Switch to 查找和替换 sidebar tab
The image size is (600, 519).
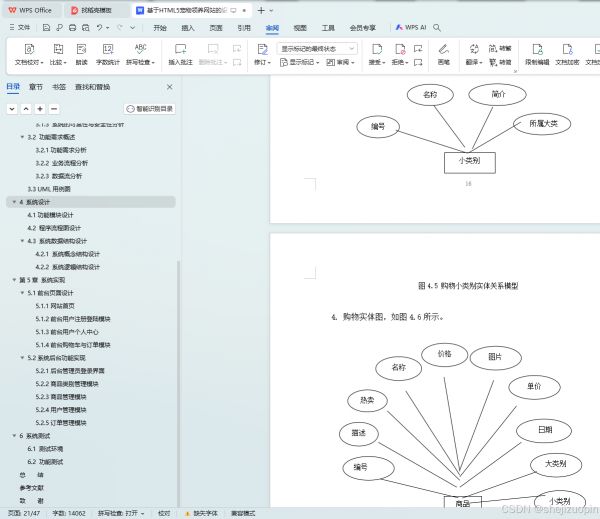tap(93, 87)
